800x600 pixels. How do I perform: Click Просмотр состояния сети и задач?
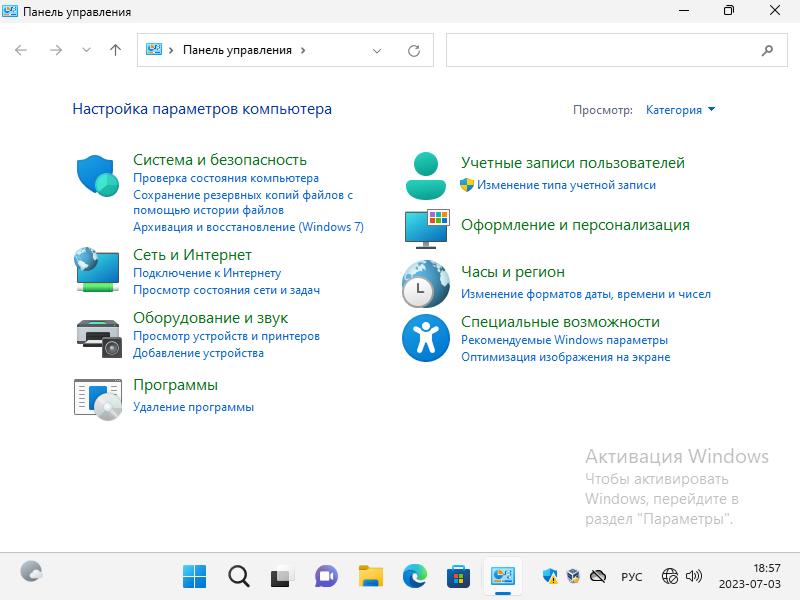[x=227, y=290]
